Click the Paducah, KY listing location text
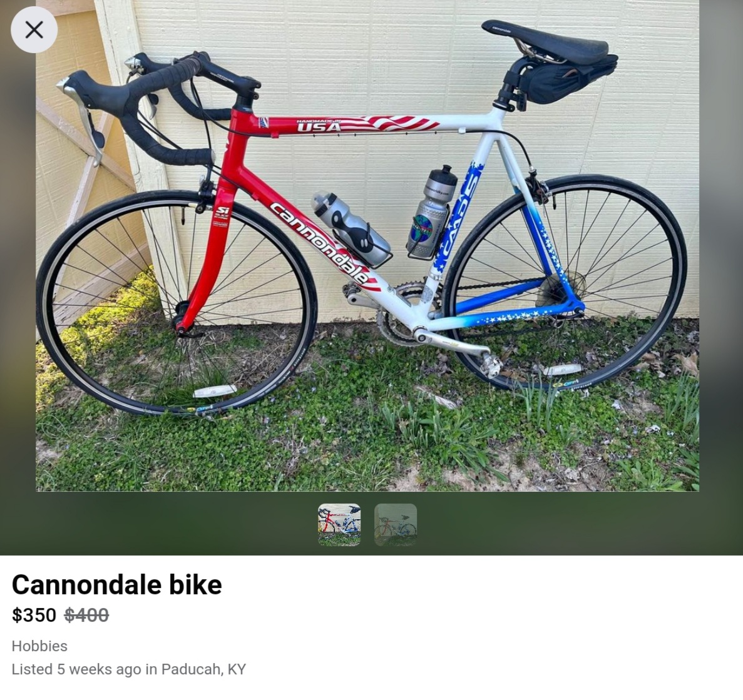Viewport: 743px width, 700px height. [x=203, y=669]
